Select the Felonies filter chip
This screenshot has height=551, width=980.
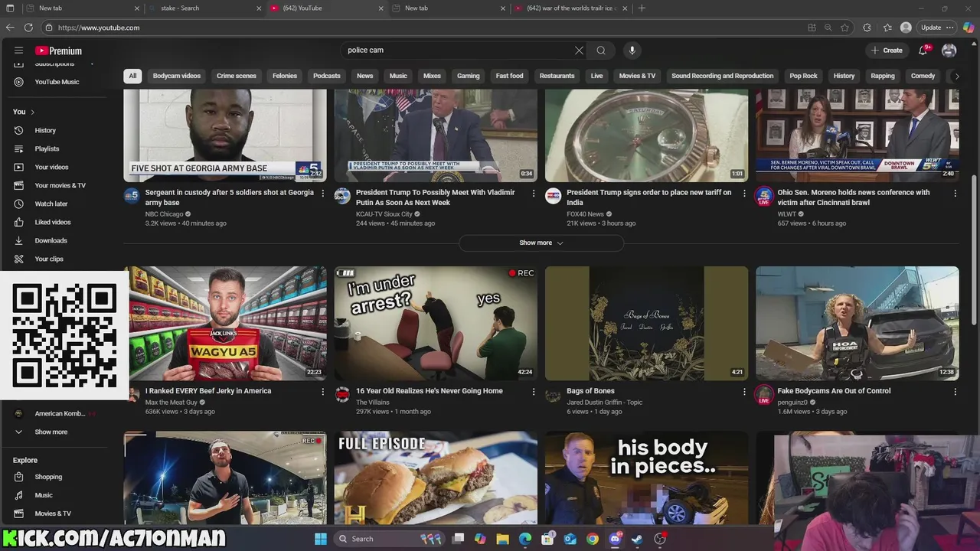point(285,76)
